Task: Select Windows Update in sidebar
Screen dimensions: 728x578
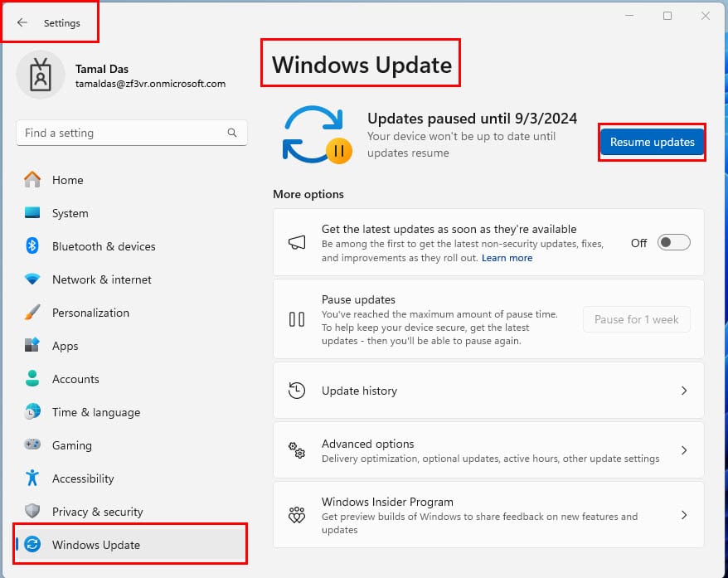Action: pos(130,544)
